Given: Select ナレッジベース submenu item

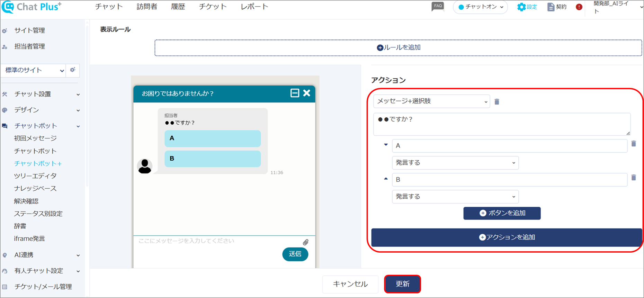Looking at the screenshot, I should point(35,188).
